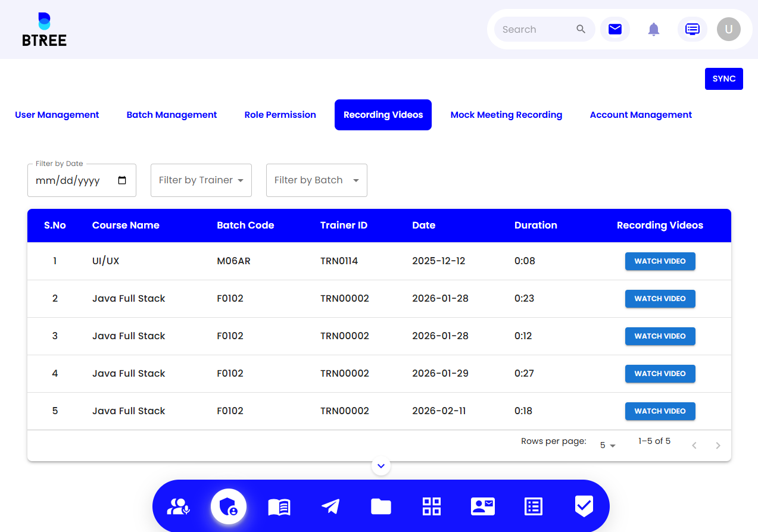Expand the Filter by Batch dropdown
The width and height of the screenshot is (758, 532).
(x=317, y=180)
